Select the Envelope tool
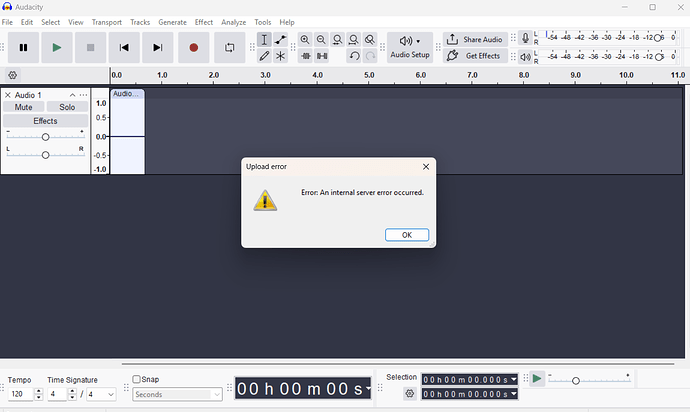The height and width of the screenshot is (412, 690). coord(280,40)
